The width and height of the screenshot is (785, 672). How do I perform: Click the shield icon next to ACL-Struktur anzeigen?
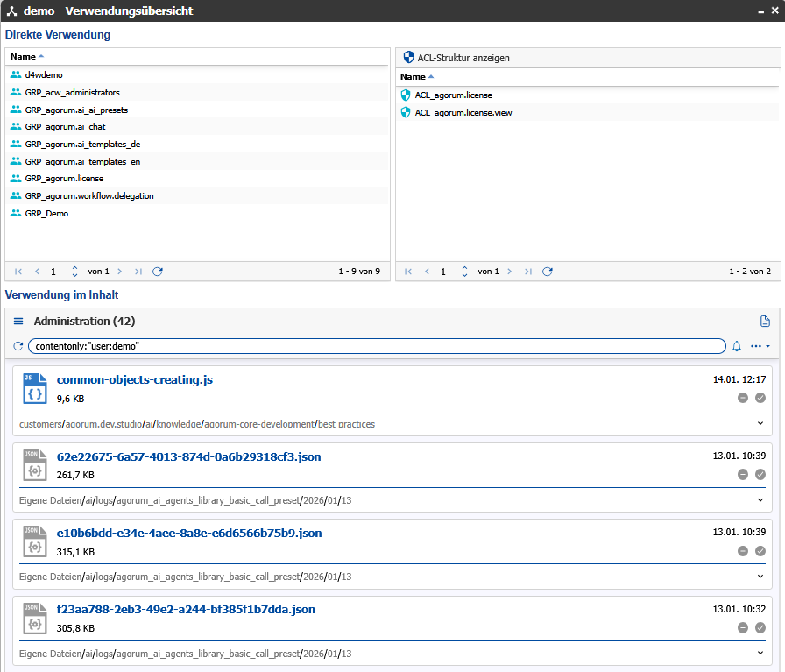click(408, 58)
